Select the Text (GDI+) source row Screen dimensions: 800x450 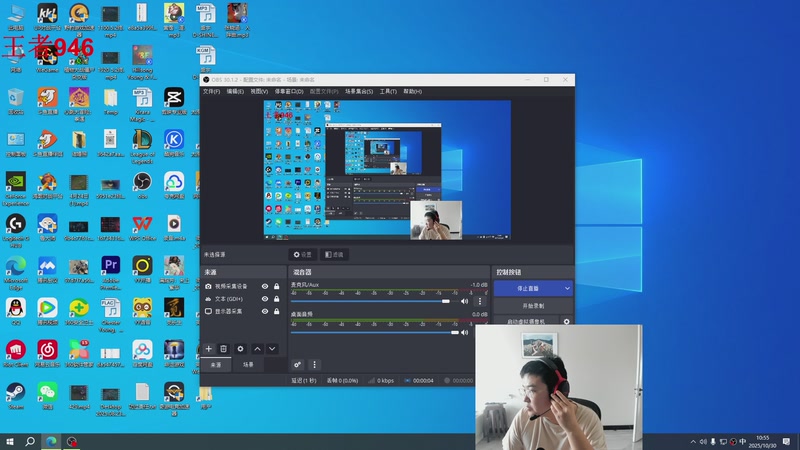243,298
